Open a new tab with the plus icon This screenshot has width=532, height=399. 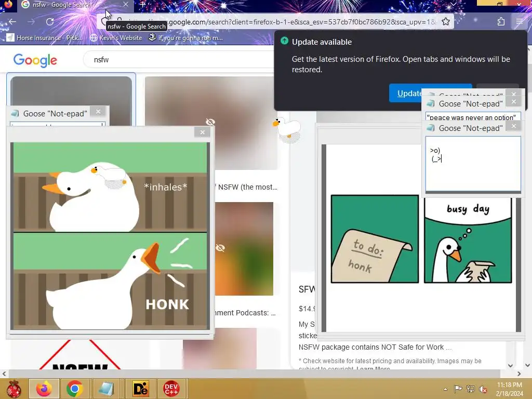(x=142, y=4)
